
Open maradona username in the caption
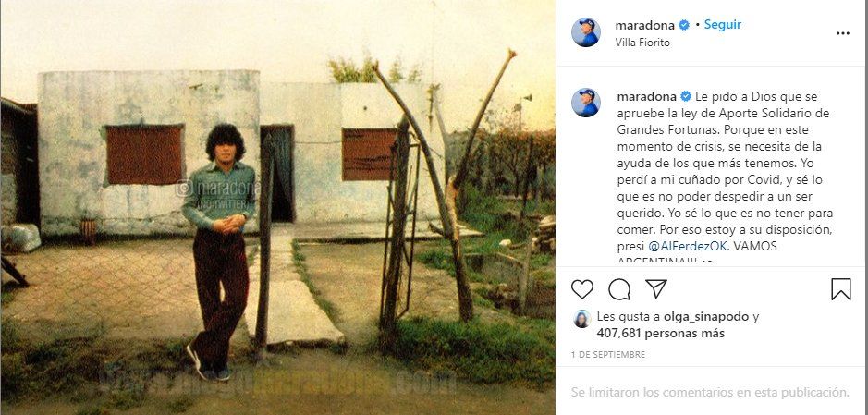(646, 96)
